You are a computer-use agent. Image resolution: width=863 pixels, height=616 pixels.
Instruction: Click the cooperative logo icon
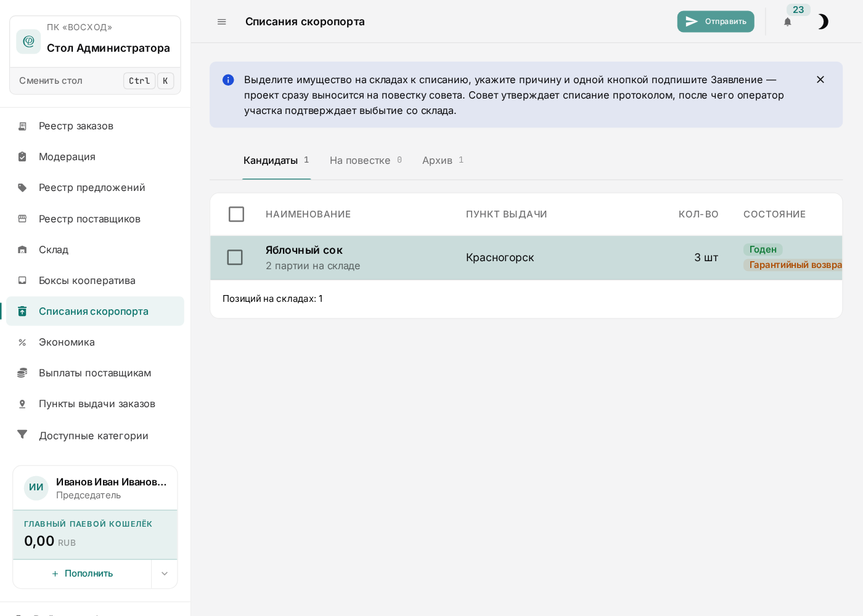pos(28,41)
